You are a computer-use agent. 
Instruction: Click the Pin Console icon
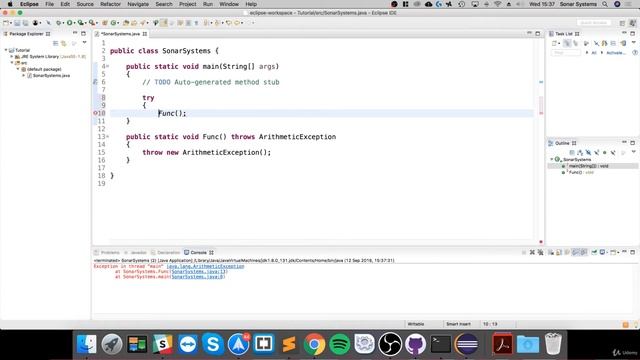click(594, 252)
